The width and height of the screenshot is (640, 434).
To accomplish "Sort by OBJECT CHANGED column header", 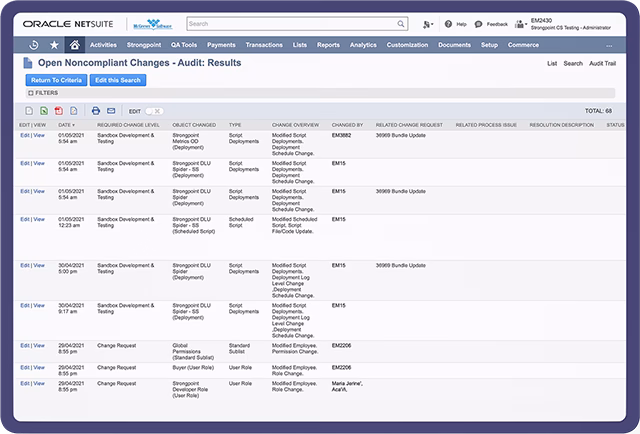I will pos(194,125).
